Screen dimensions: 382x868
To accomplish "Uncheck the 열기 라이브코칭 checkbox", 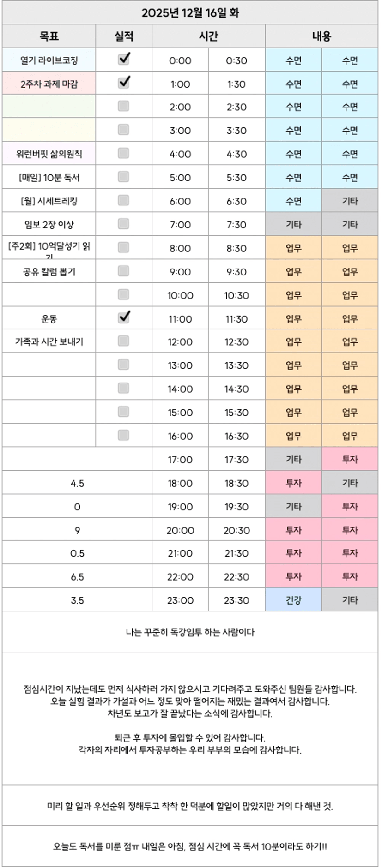I will (x=123, y=60).
